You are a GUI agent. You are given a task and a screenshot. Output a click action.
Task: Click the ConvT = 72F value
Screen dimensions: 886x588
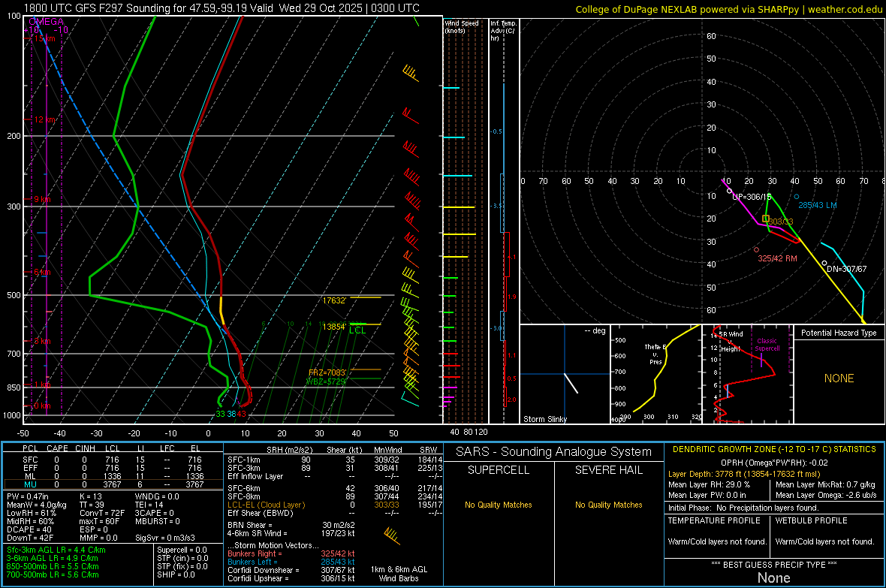coord(102,514)
